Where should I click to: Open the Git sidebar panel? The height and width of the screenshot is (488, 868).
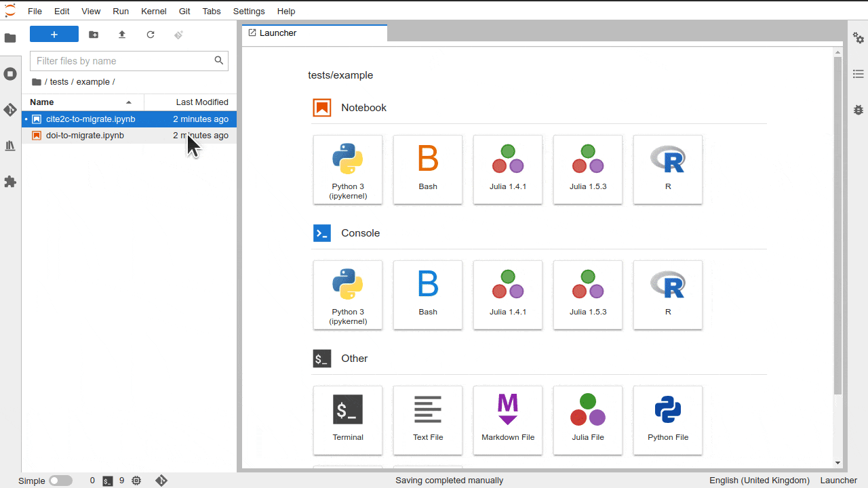click(x=10, y=110)
